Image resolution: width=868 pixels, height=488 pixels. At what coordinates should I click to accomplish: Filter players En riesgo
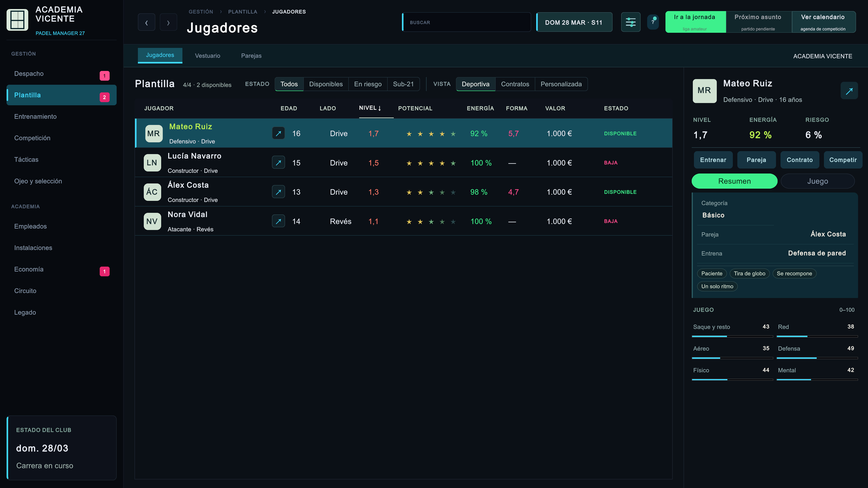[x=368, y=84]
